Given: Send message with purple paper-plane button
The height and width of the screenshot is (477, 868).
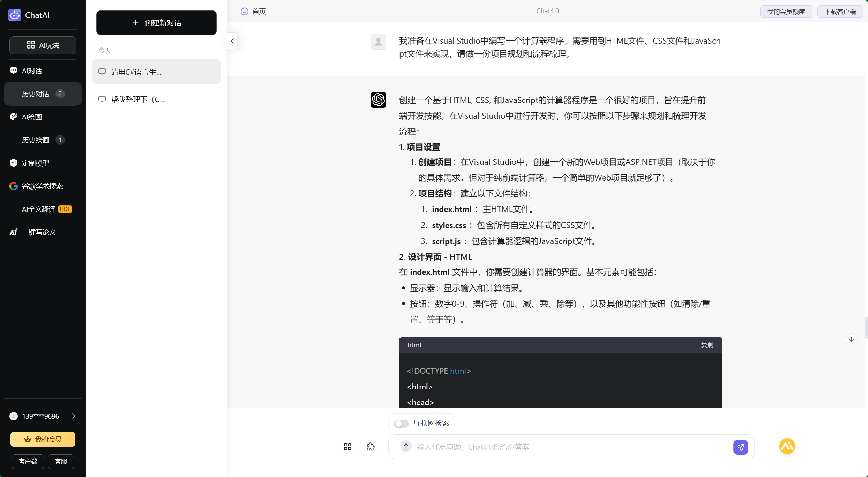Looking at the screenshot, I should click(x=741, y=447).
